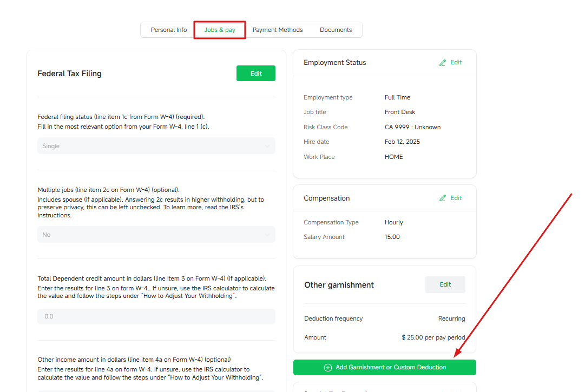Click the Edit text link in Employment Status
585x392 pixels.
pos(456,63)
